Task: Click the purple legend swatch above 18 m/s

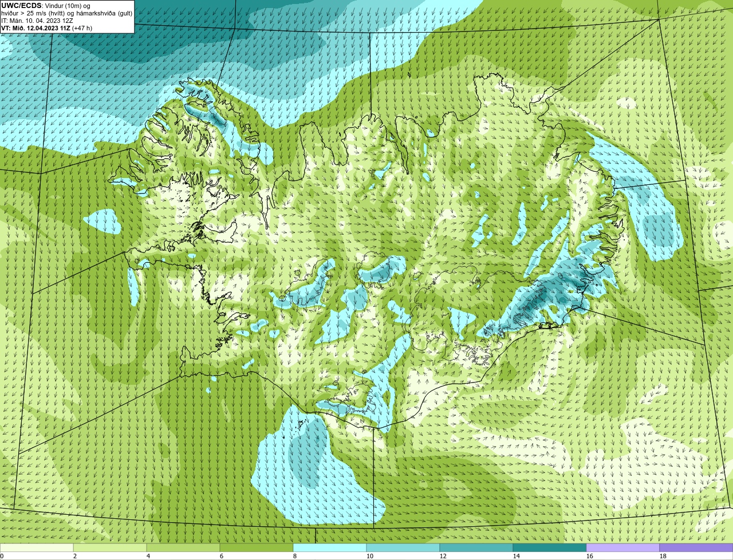Action: 696,548
